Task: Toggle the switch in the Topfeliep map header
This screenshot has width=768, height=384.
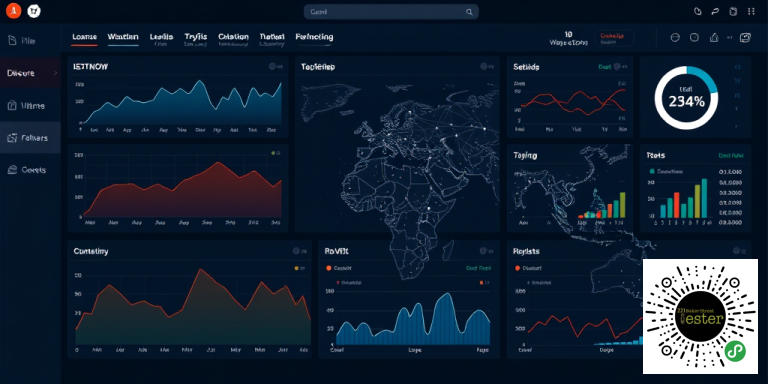Action: click(x=487, y=67)
